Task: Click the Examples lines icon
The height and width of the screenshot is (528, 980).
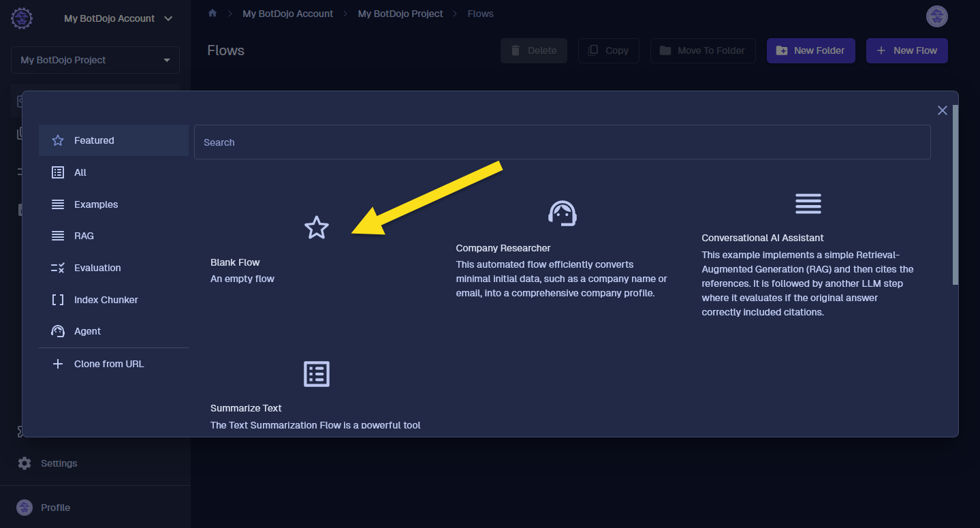Action: [x=58, y=204]
